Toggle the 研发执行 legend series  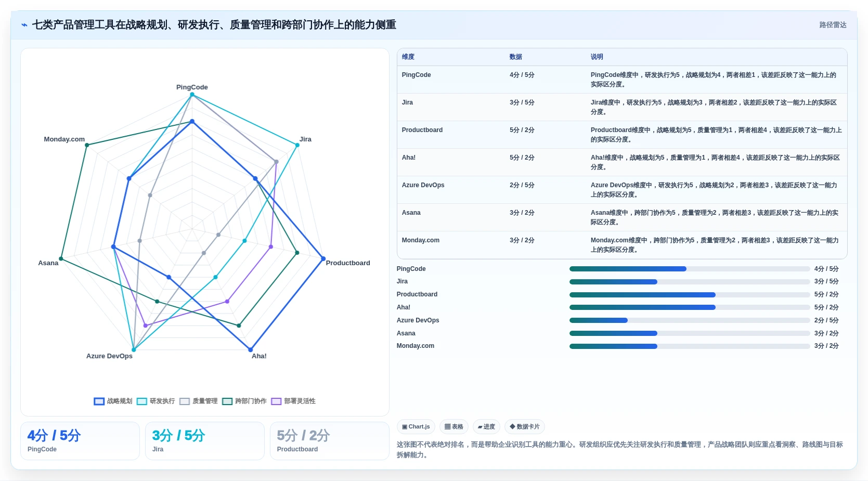tap(156, 401)
